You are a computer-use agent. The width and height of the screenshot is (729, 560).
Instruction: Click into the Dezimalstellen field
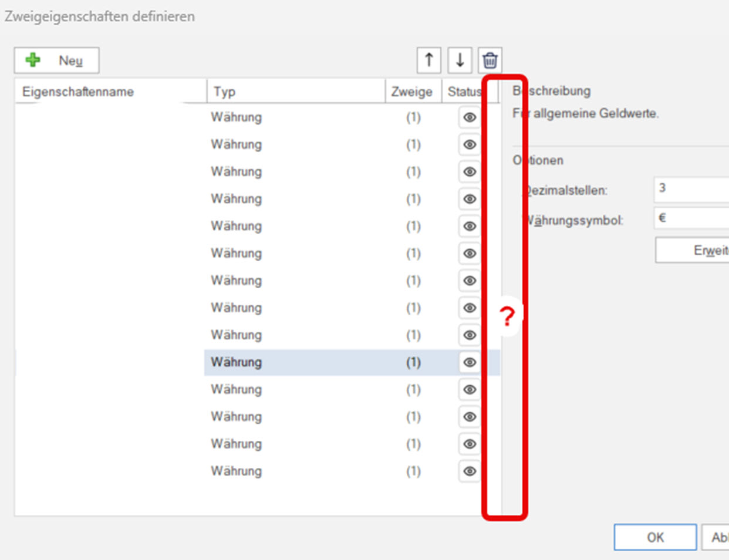click(691, 189)
